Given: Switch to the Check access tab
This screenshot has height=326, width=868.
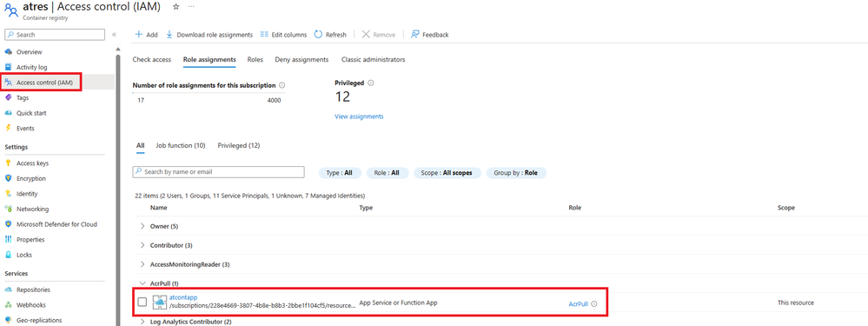Looking at the screenshot, I should coord(152,59).
